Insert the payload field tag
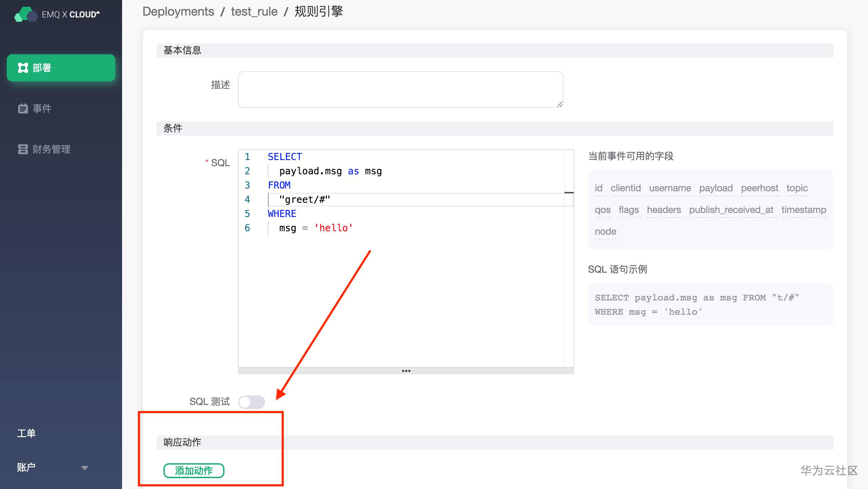This screenshot has height=489, width=868. 716,188
